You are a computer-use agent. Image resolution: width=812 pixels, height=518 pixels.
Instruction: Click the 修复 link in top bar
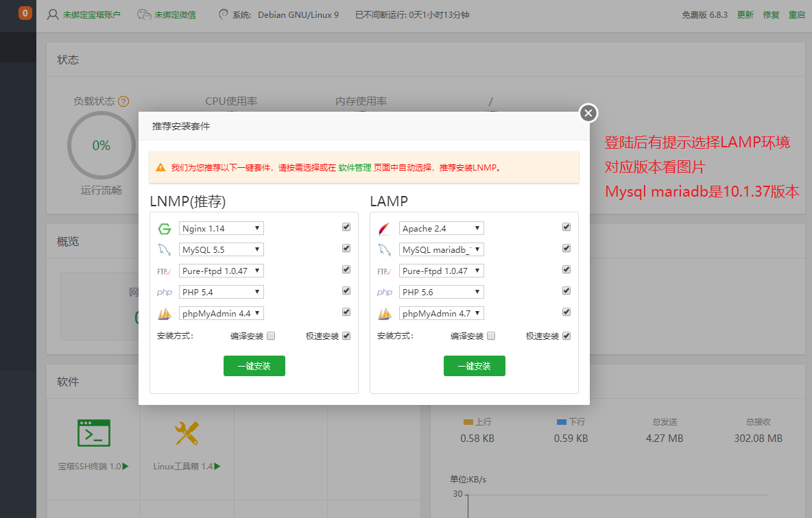pos(771,14)
